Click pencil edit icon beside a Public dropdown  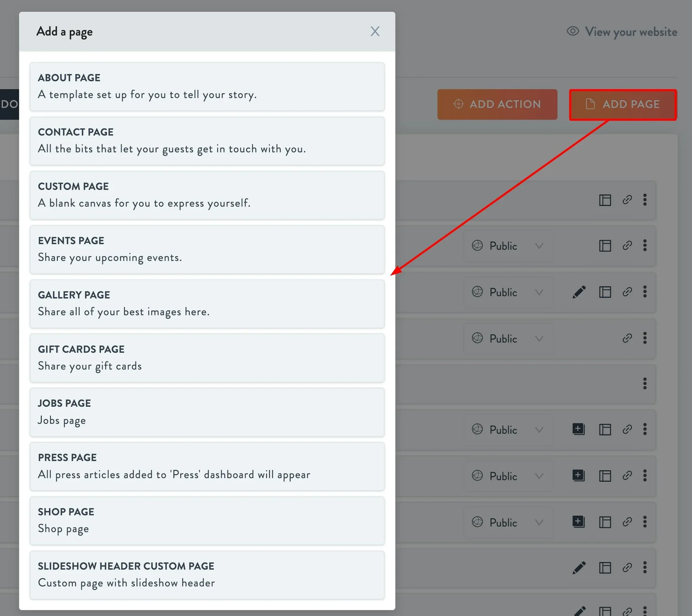tap(579, 292)
